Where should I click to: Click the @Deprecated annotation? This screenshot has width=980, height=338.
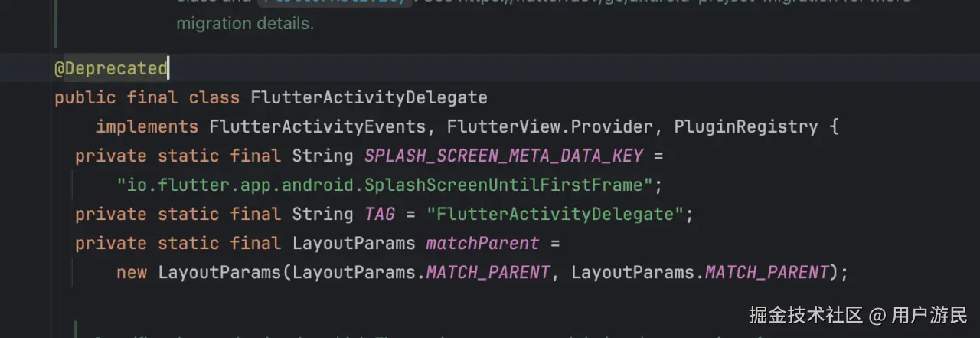coord(110,68)
